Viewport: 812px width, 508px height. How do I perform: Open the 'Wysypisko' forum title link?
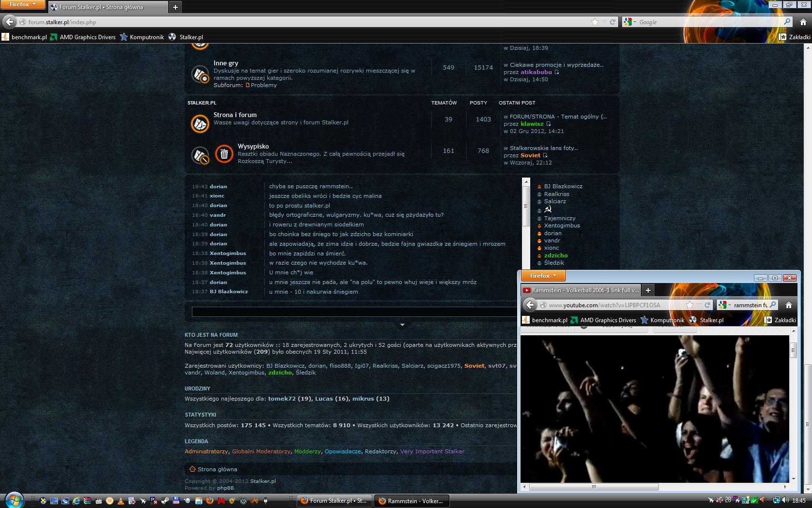click(253, 146)
